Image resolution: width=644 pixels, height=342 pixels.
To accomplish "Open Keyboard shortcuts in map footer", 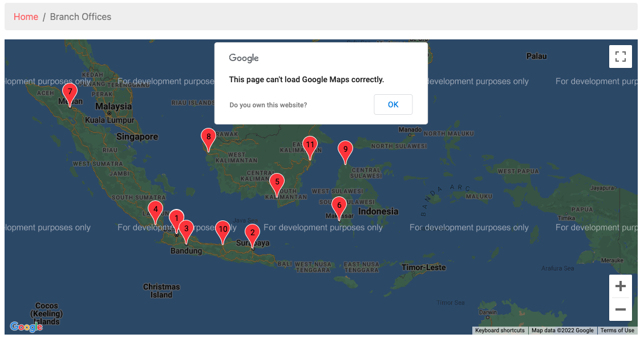I will point(500,331).
